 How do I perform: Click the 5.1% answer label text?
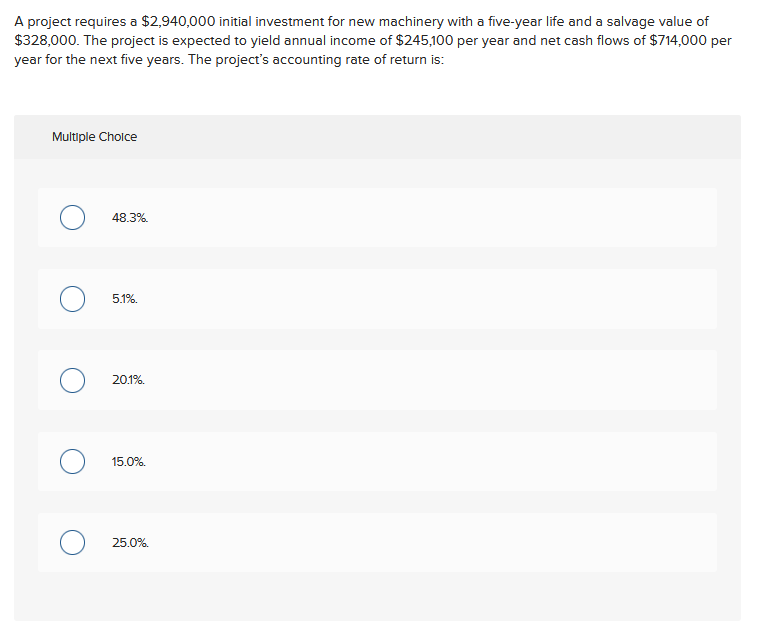pyautogui.click(x=125, y=299)
